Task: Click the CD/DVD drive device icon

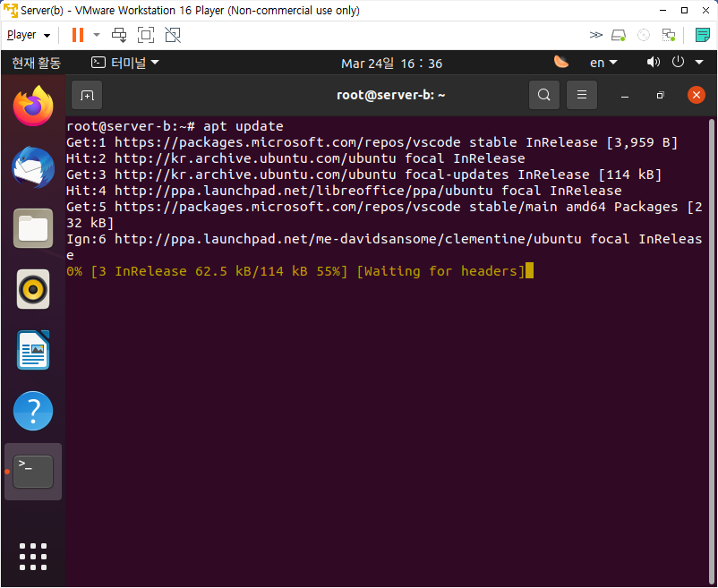Action: click(644, 35)
